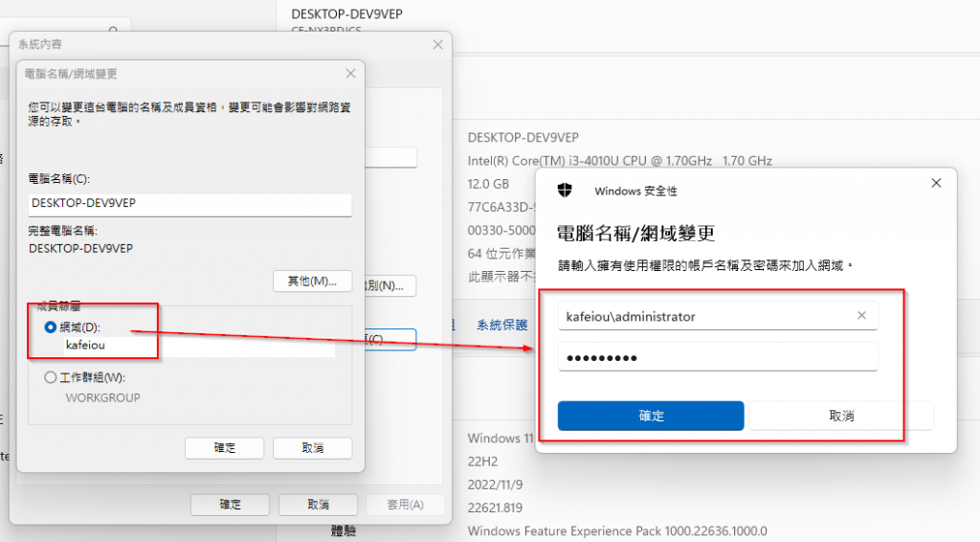The width and height of the screenshot is (980, 542).
Task: Open the 其他(M)... button
Action: pyautogui.click(x=313, y=282)
